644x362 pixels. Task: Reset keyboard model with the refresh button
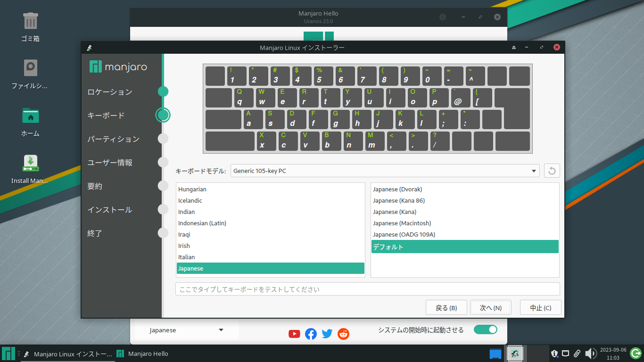552,171
